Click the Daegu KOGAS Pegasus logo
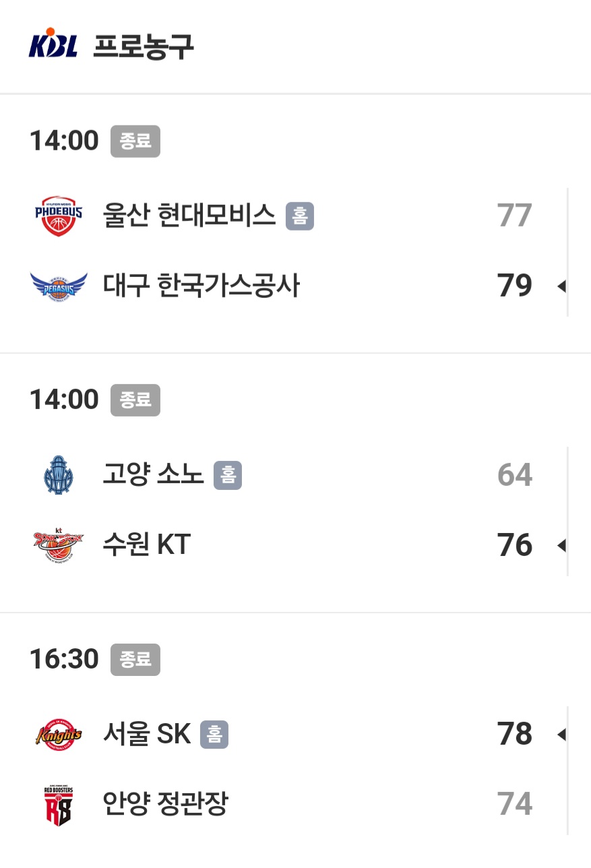This screenshot has width=591, height=868. (x=59, y=286)
